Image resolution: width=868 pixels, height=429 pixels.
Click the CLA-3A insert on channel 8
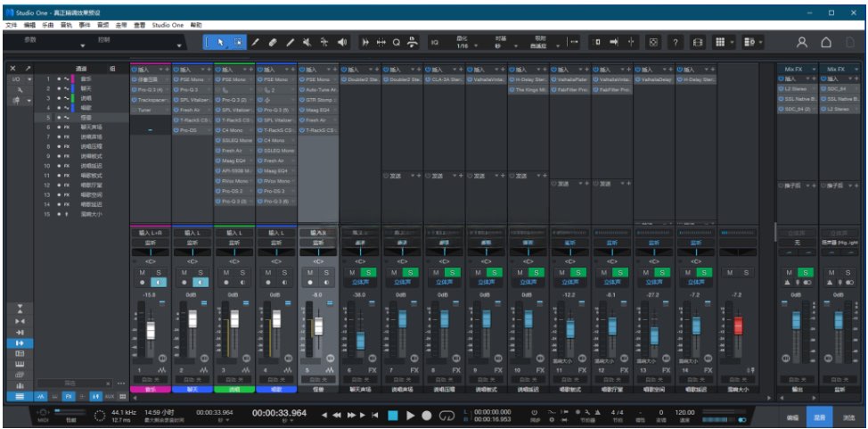point(444,79)
